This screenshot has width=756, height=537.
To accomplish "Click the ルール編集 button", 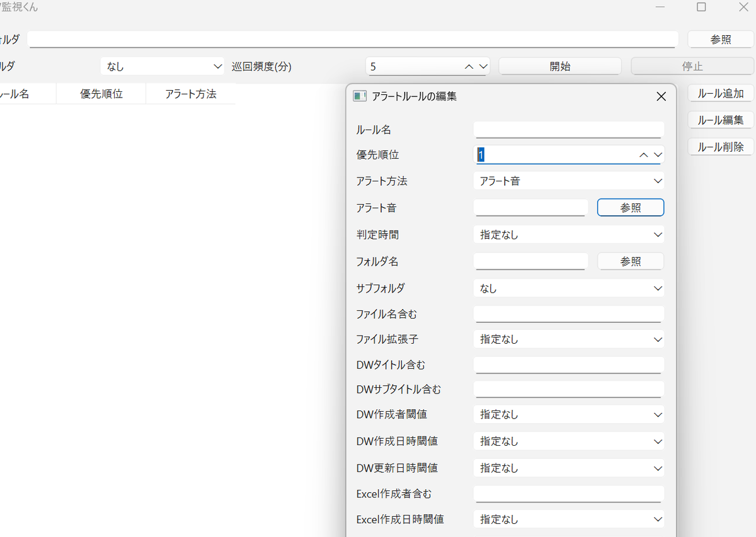I will point(721,120).
